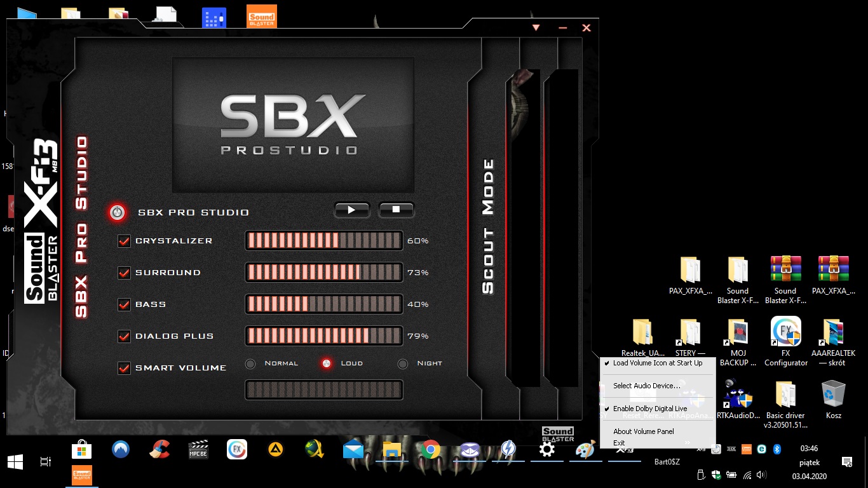Open the Windows Start menu
Screen dimensions: 868x488
(15, 461)
